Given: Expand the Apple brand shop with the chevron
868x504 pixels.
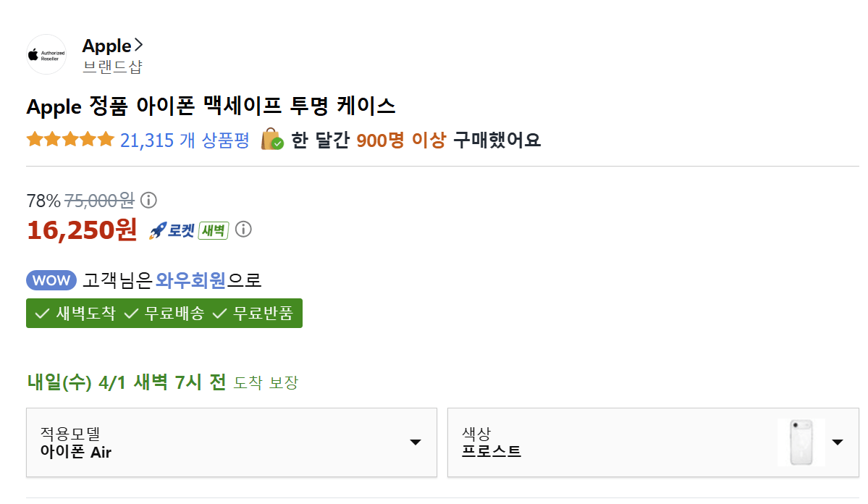Looking at the screenshot, I should point(139,44).
